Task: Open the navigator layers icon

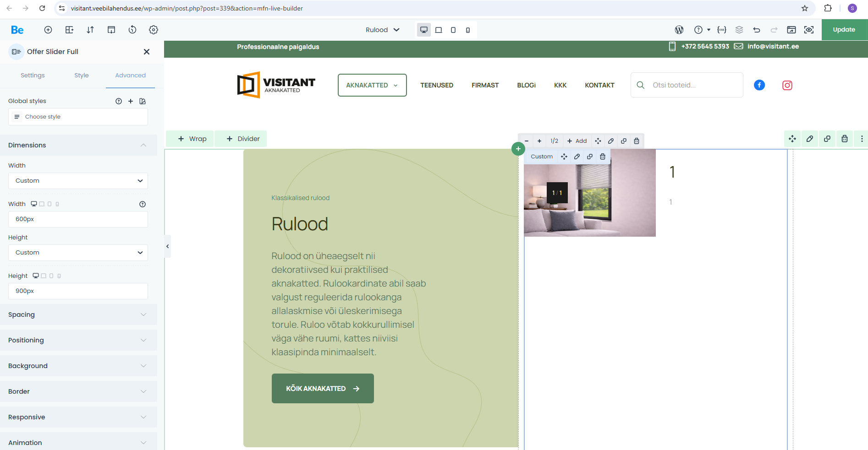Action: 739,30
